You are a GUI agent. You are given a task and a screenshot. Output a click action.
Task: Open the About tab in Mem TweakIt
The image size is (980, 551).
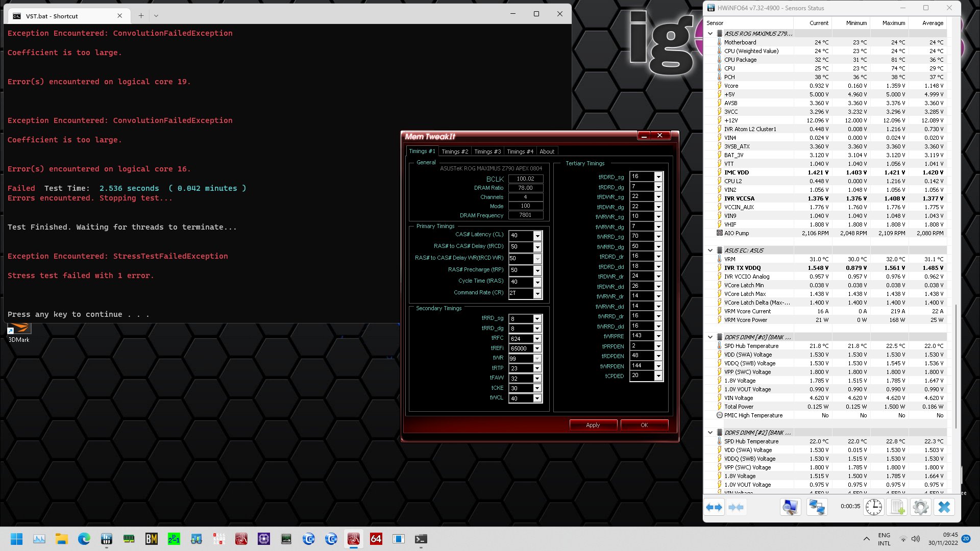(547, 152)
